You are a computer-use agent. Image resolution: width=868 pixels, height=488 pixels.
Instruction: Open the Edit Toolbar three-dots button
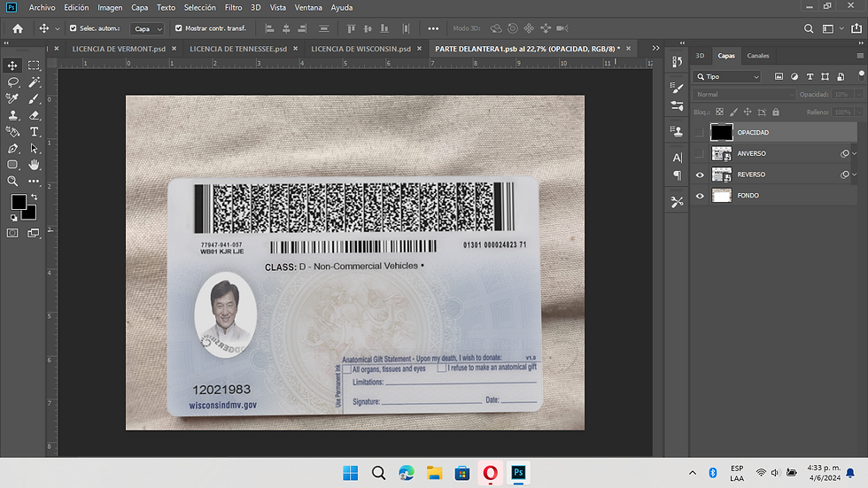pyautogui.click(x=34, y=181)
